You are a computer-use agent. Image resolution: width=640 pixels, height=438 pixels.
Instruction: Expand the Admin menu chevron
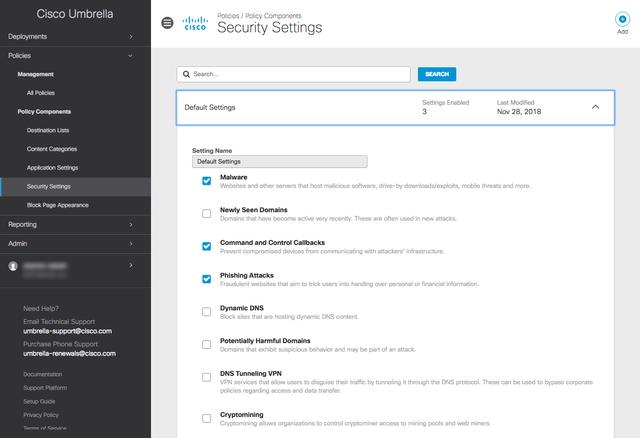pyautogui.click(x=131, y=244)
